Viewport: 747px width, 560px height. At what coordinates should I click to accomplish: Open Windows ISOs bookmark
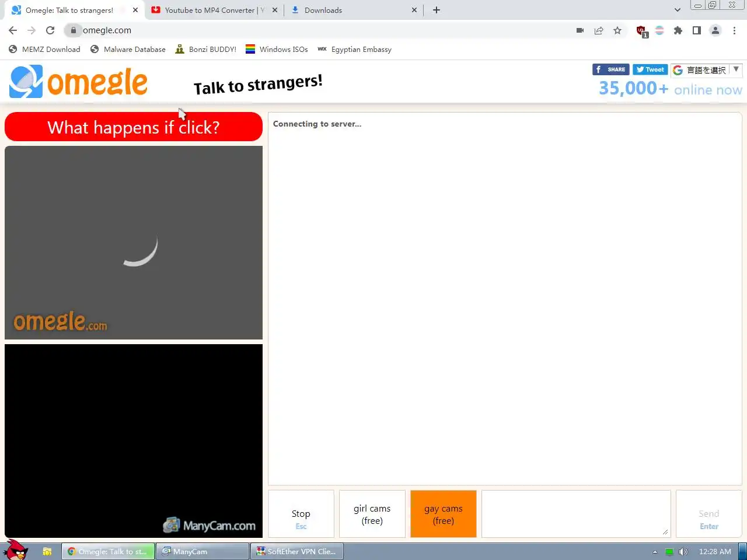[277, 50]
